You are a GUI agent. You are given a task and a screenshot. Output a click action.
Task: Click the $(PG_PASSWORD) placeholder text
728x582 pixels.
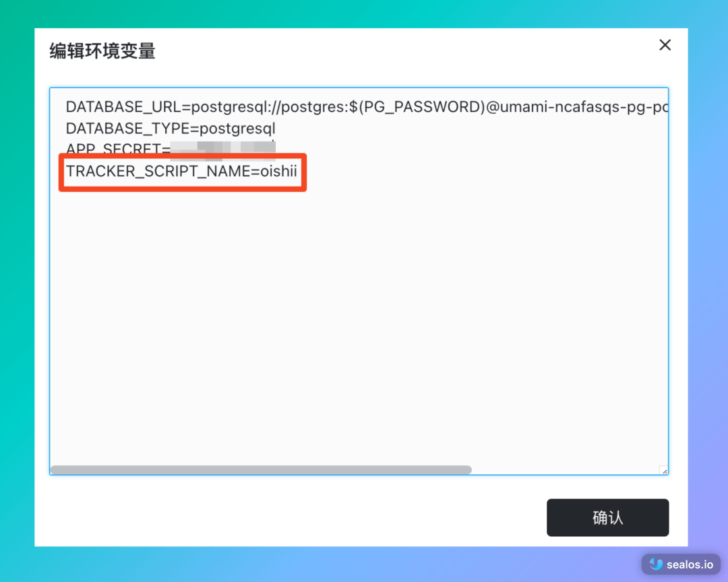tap(417, 107)
